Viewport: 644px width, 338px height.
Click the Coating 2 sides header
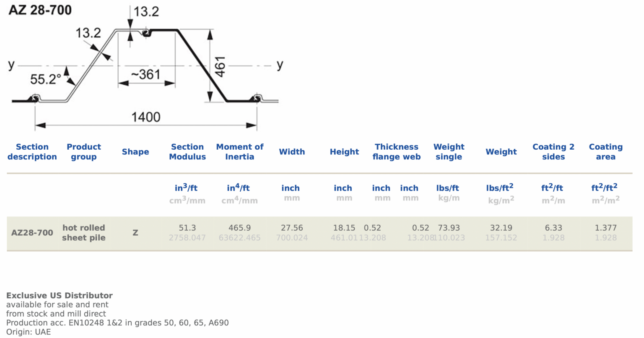pos(553,152)
